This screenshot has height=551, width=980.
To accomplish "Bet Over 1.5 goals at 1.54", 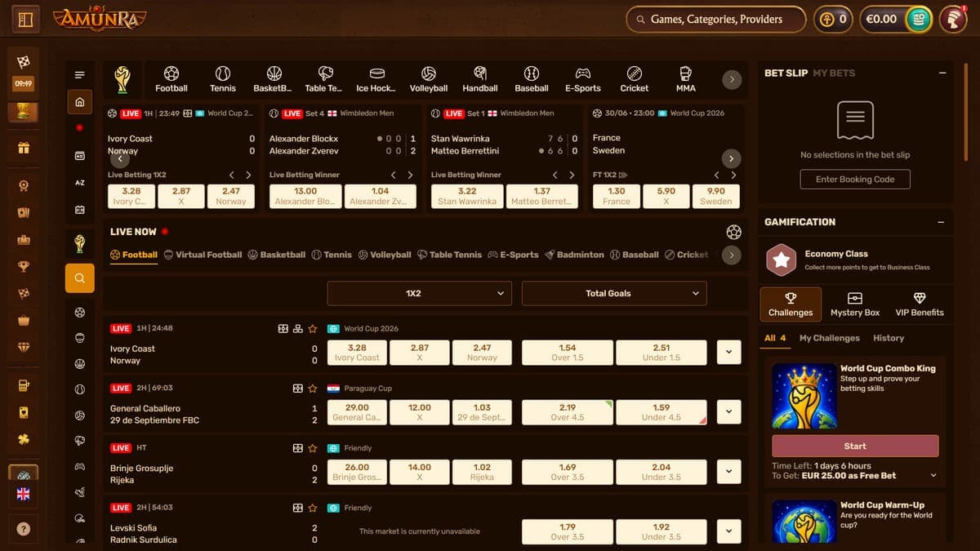I will click(567, 353).
